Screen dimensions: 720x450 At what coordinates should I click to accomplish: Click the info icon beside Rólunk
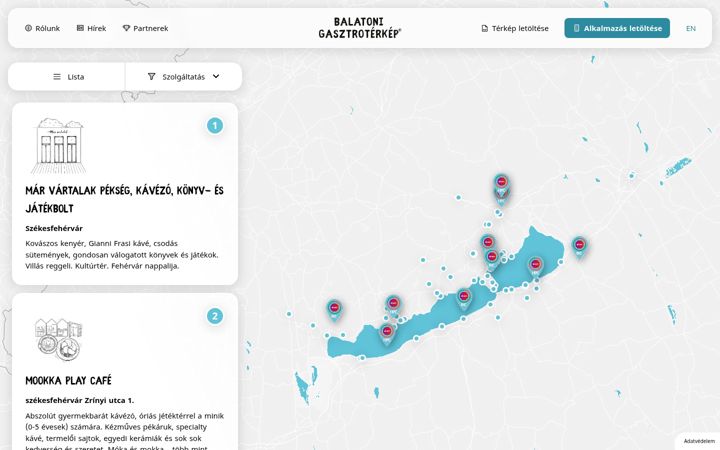[x=28, y=28]
